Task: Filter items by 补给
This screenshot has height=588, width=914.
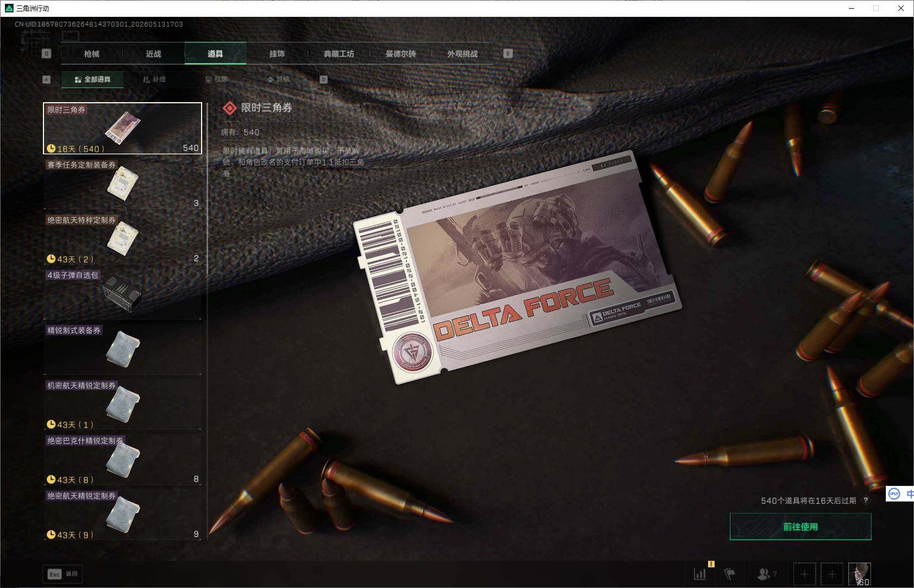Action: [154, 79]
